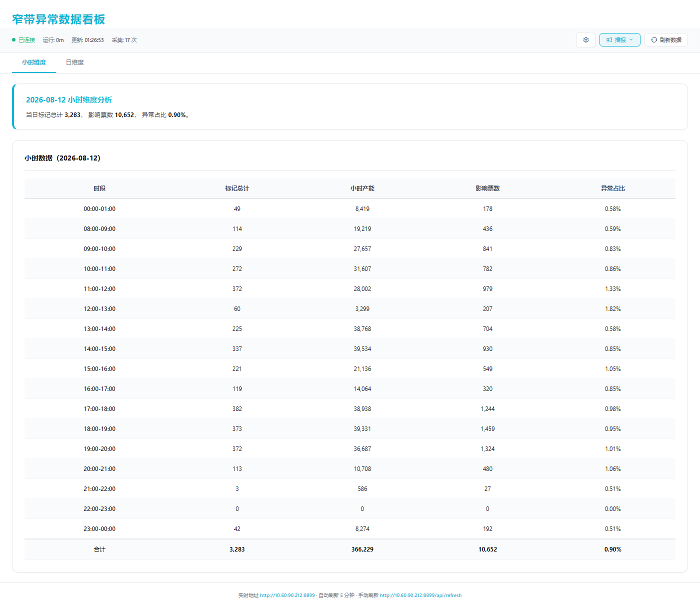The image size is (700, 607).
Task: Click the 合计 total row label
Action: click(99, 549)
